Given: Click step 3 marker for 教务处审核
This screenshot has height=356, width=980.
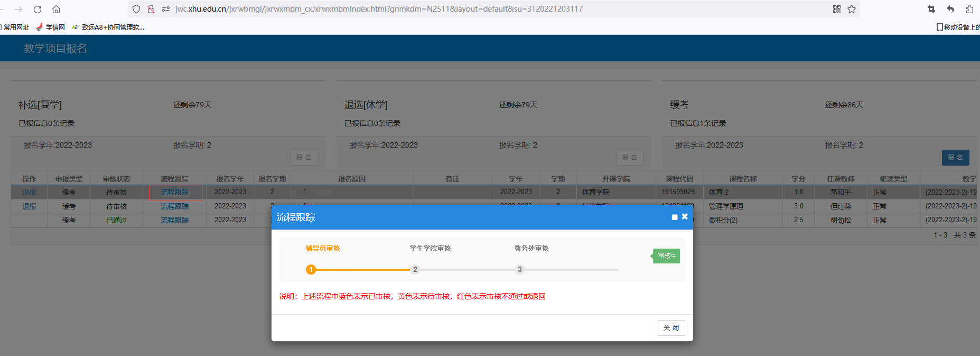Looking at the screenshot, I should point(520,270).
